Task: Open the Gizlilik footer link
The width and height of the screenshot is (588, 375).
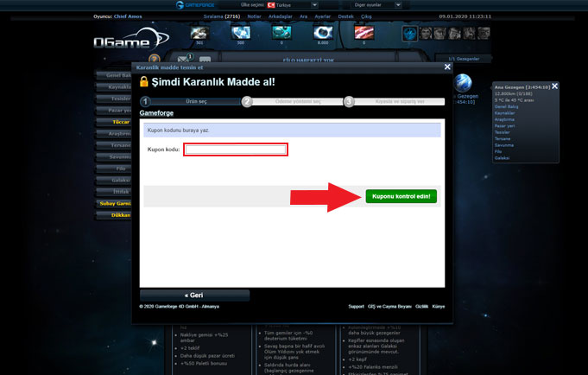Action: (422, 306)
